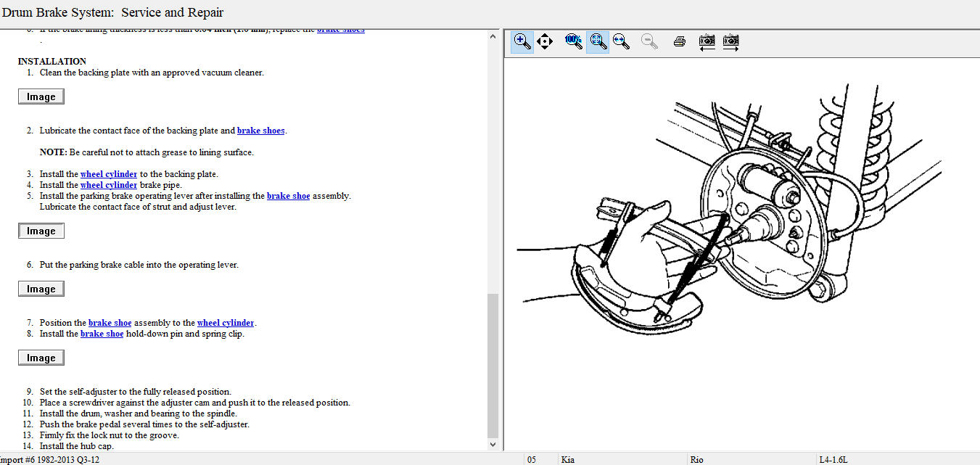Toggle the fit-to-window zoom tool
The image size is (980, 465).
598,42
